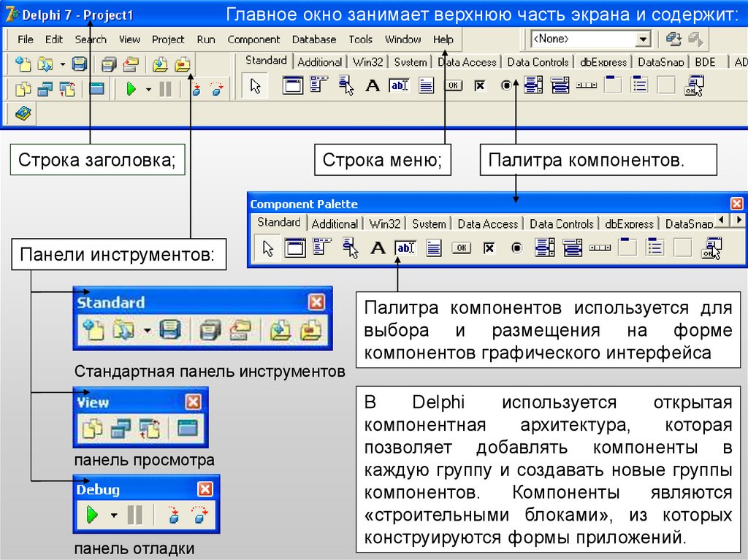The image size is (748, 560).
Task: Open the Component menu in menu bar
Action: click(253, 39)
